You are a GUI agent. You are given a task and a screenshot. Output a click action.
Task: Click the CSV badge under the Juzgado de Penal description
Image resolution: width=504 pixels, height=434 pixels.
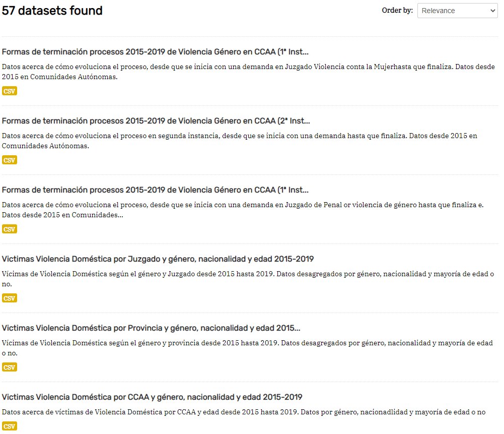point(10,229)
